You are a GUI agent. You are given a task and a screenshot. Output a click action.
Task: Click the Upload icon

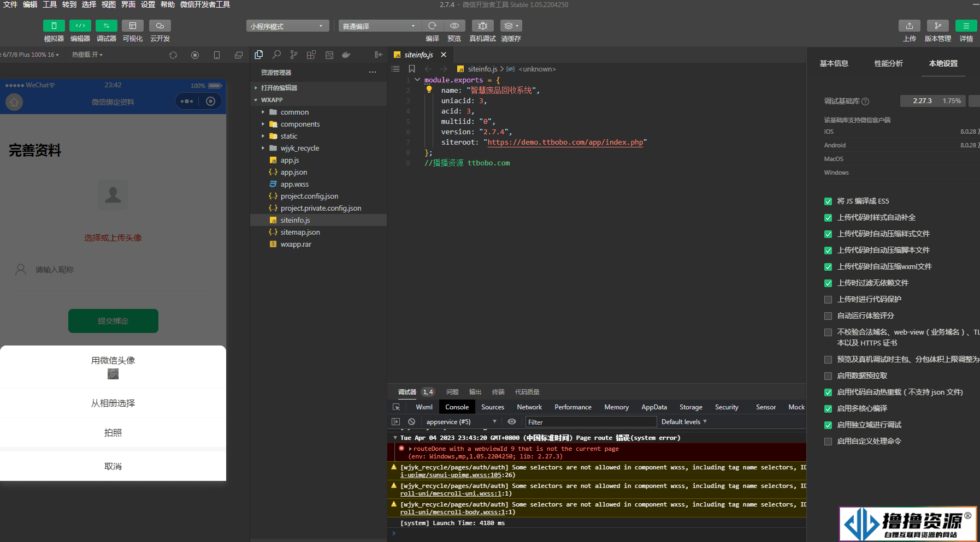click(910, 26)
